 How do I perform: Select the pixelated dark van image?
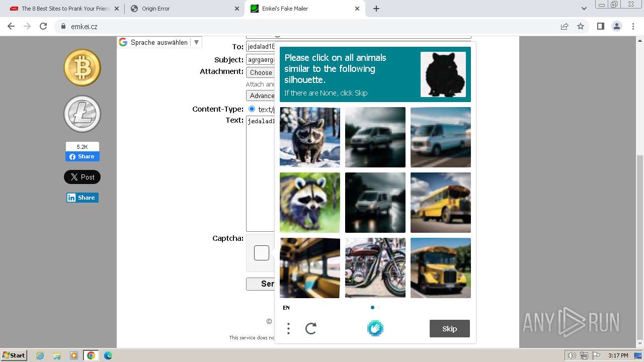pyautogui.click(x=375, y=203)
